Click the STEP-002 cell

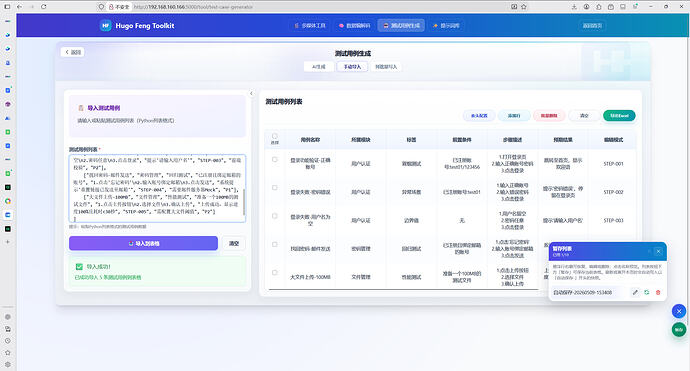click(x=613, y=192)
